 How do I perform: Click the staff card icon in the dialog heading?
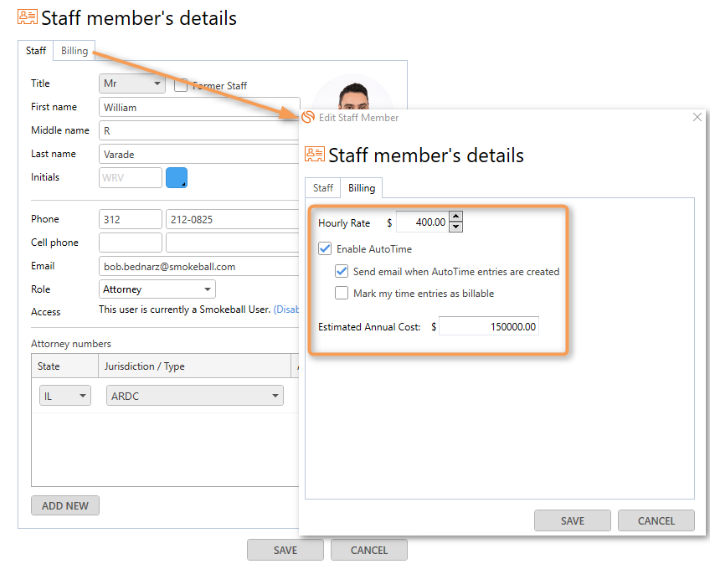tap(315, 154)
